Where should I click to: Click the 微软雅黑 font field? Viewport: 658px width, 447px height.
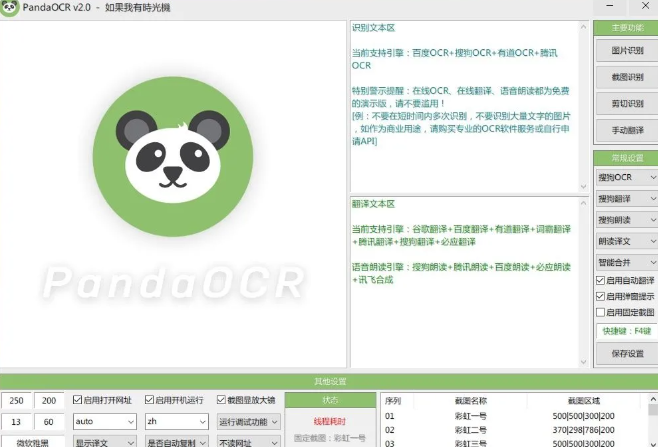(33, 442)
